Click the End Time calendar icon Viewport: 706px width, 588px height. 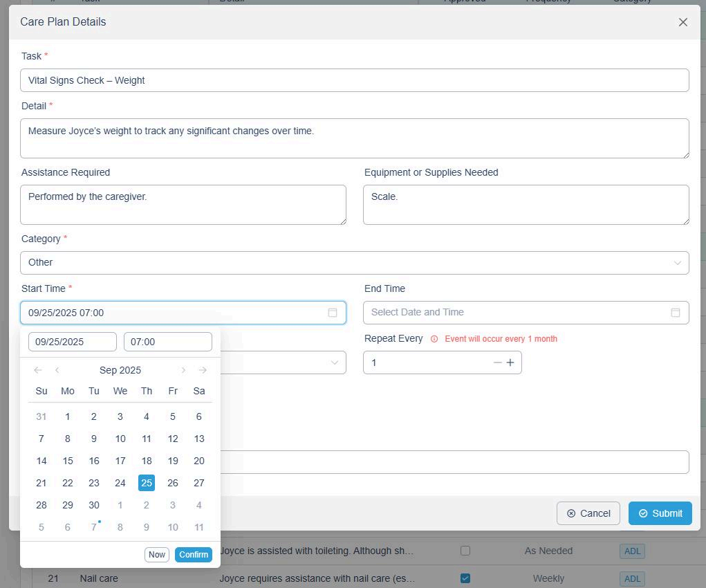click(x=675, y=313)
